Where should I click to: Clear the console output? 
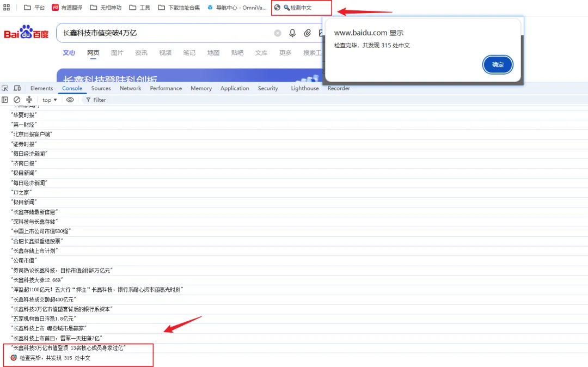point(17,100)
